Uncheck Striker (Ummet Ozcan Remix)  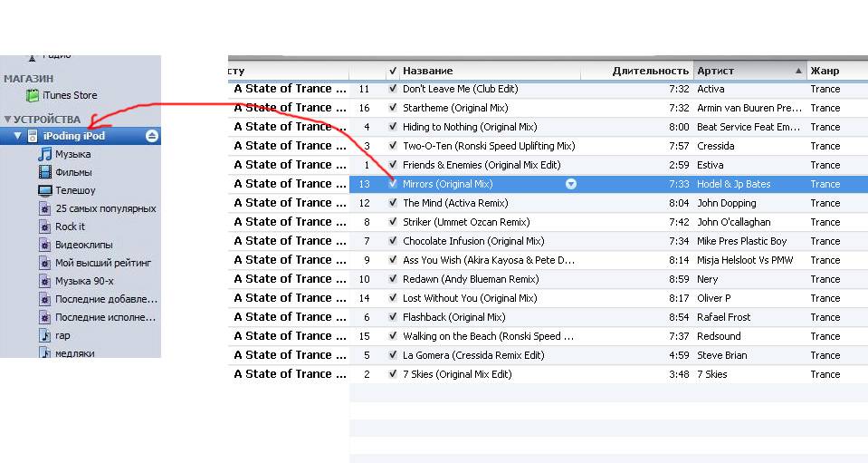pyautogui.click(x=393, y=221)
